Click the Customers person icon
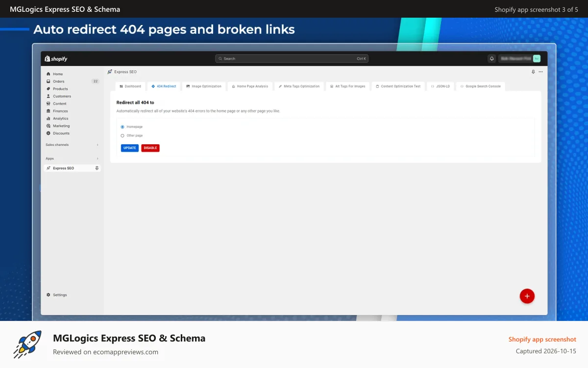Image resolution: width=588 pixels, height=368 pixels. click(49, 96)
